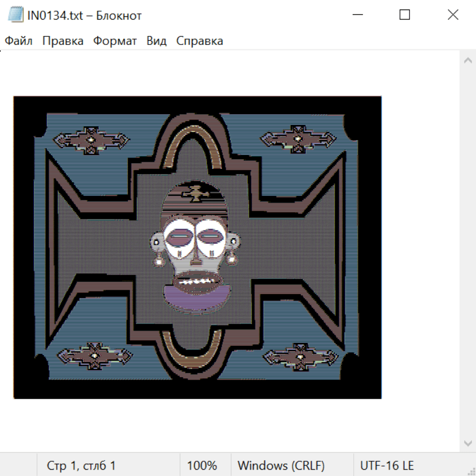Open the Справка menu
Image resolution: width=476 pixels, height=476 pixels.
pos(199,41)
